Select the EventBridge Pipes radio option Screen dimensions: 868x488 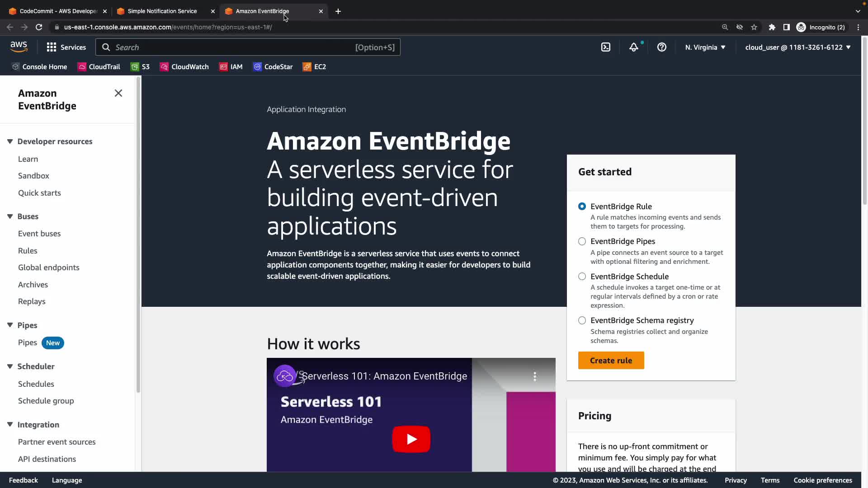tap(582, 241)
